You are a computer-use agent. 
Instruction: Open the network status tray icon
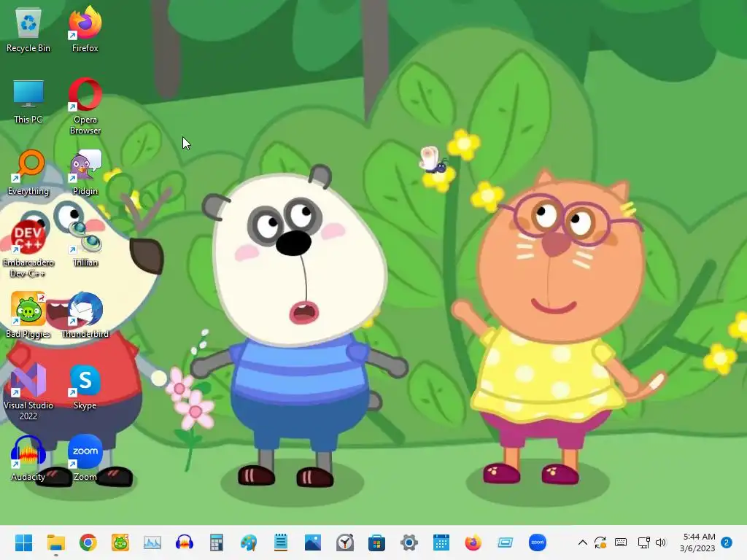[x=643, y=542]
